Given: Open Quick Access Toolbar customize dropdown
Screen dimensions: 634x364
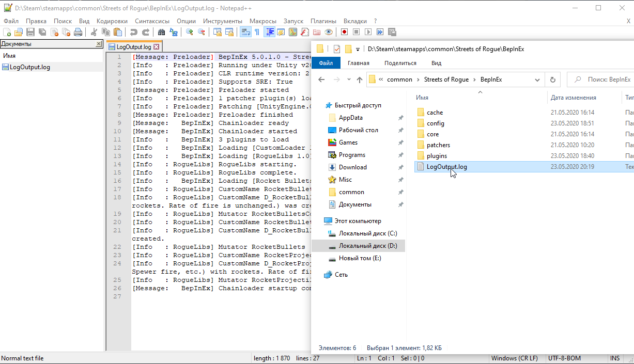Looking at the screenshot, I should (x=358, y=50).
